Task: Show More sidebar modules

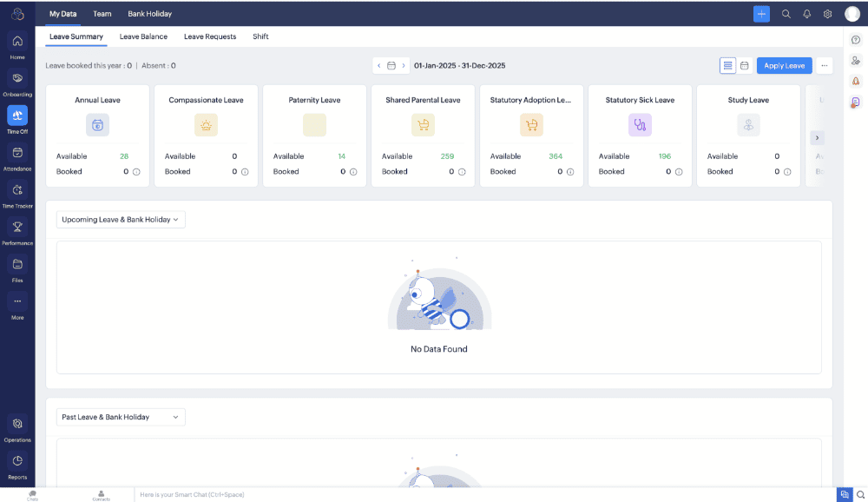Action: pyautogui.click(x=17, y=307)
